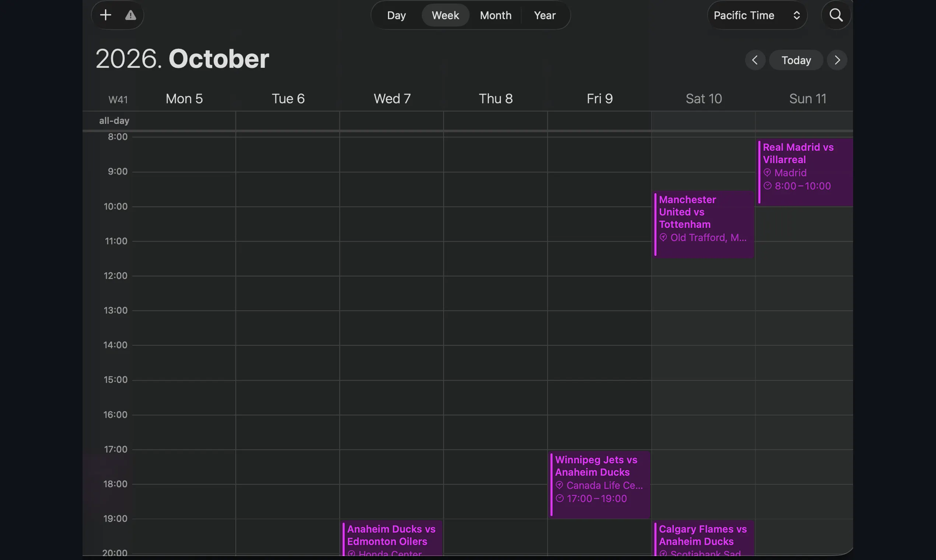Click the 2026. October title
Screen dimensions: 936x560
[182, 59]
